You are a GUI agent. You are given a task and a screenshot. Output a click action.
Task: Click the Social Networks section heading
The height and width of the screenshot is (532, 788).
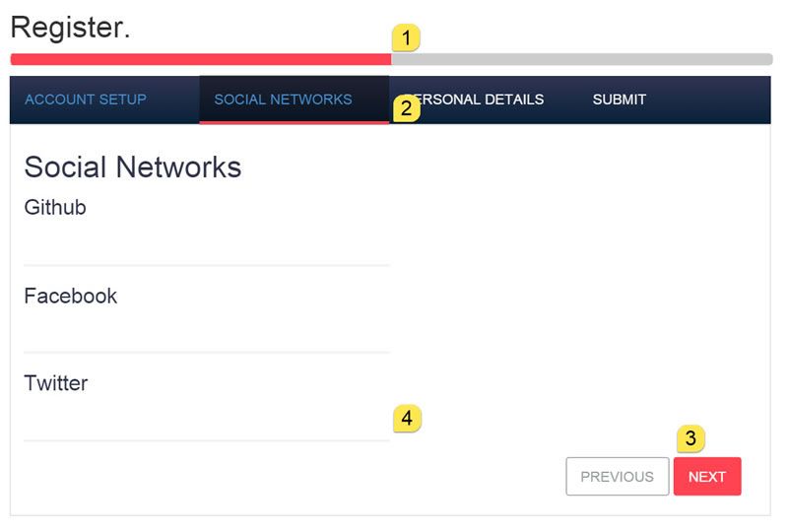(133, 166)
